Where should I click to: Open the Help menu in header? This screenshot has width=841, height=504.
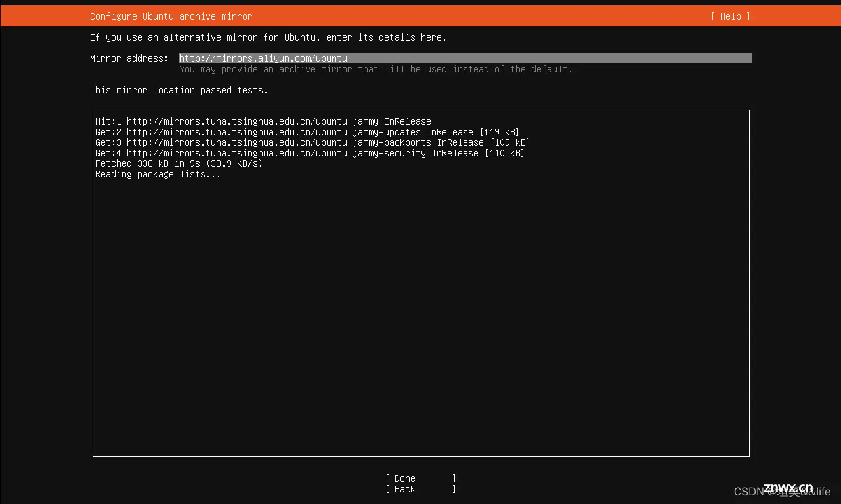click(730, 16)
